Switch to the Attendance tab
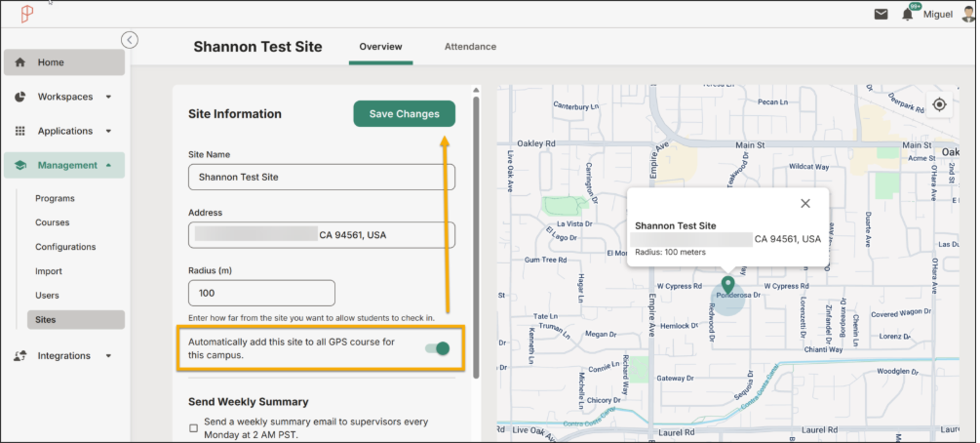 470,46
